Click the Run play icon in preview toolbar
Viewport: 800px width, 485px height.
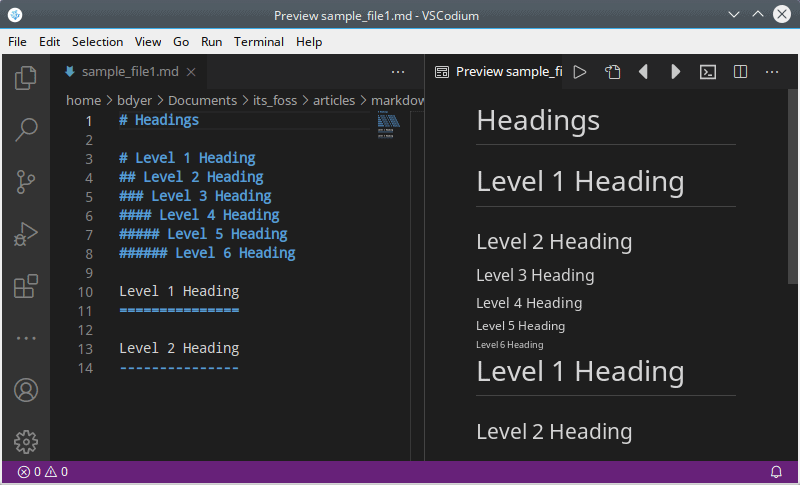(580, 72)
